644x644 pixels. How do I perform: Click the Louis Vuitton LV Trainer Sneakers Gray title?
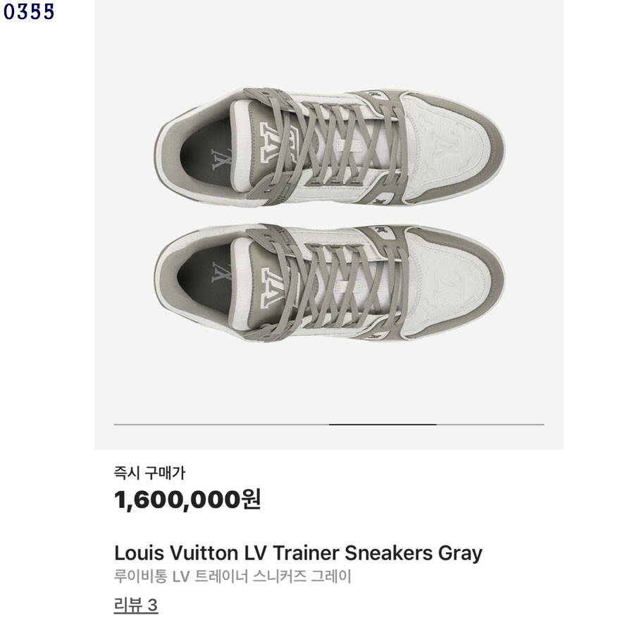[298, 553]
